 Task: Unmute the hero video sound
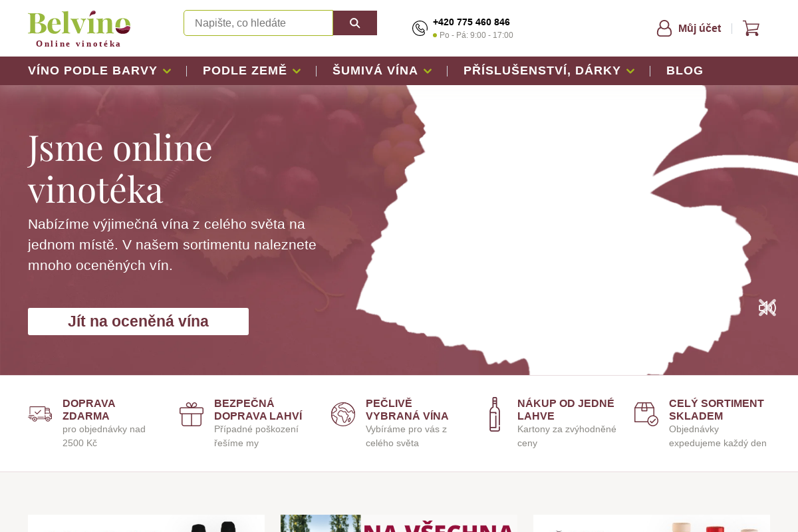(x=767, y=307)
